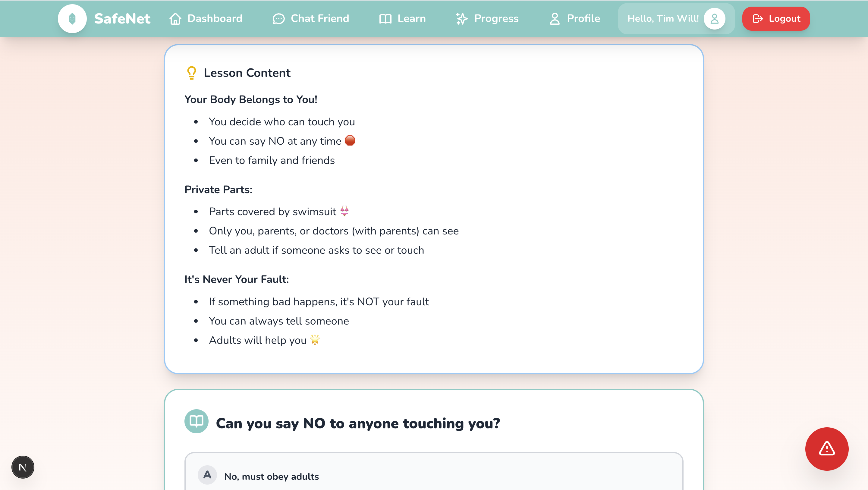Image resolution: width=868 pixels, height=490 pixels.
Task: Open the Dashboard menu item
Action: [215, 19]
